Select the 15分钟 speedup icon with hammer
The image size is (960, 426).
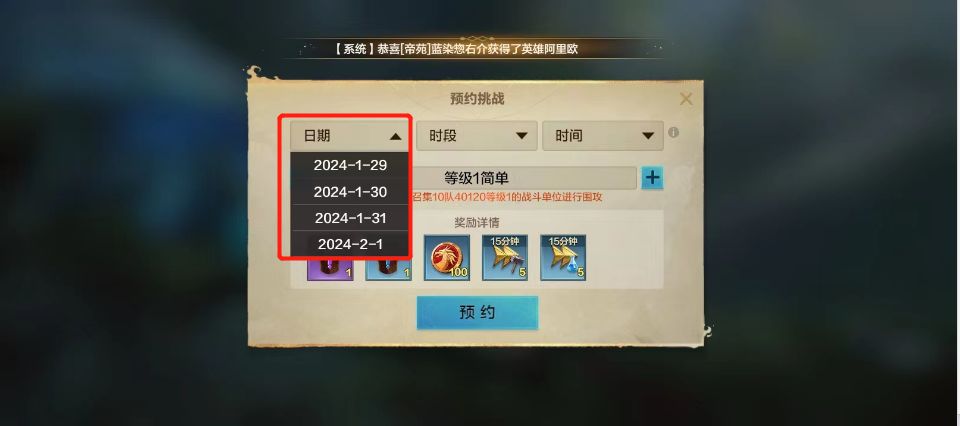505,258
